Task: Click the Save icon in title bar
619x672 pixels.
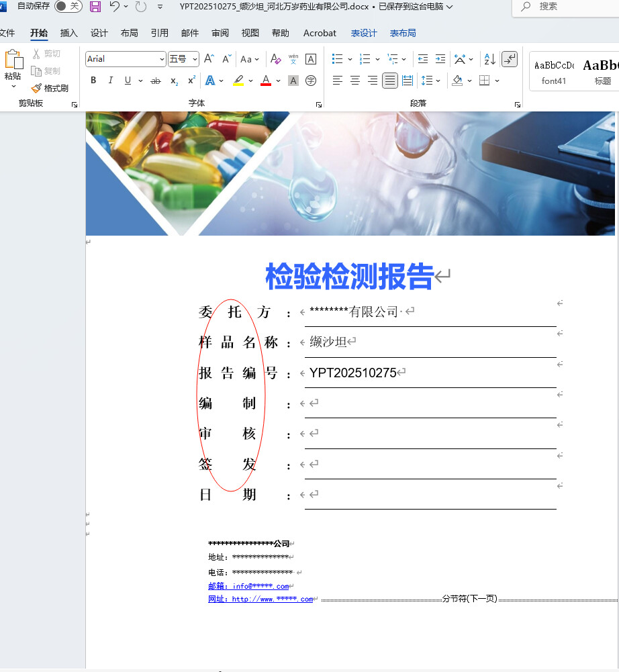Action: coord(95,7)
